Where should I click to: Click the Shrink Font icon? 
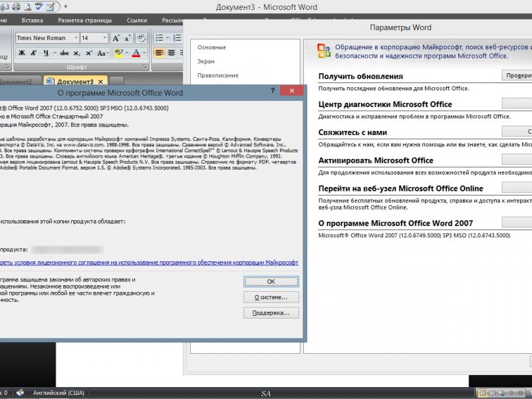[128, 38]
